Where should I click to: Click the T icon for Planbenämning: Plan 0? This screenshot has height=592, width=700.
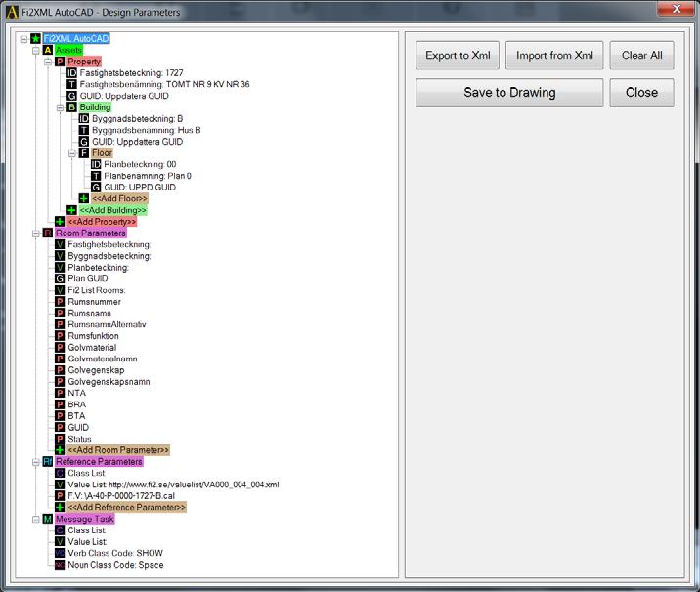[x=96, y=176]
